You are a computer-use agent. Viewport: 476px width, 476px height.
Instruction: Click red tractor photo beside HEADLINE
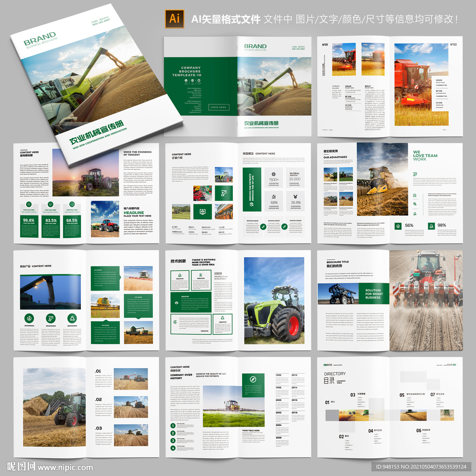(105, 219)
